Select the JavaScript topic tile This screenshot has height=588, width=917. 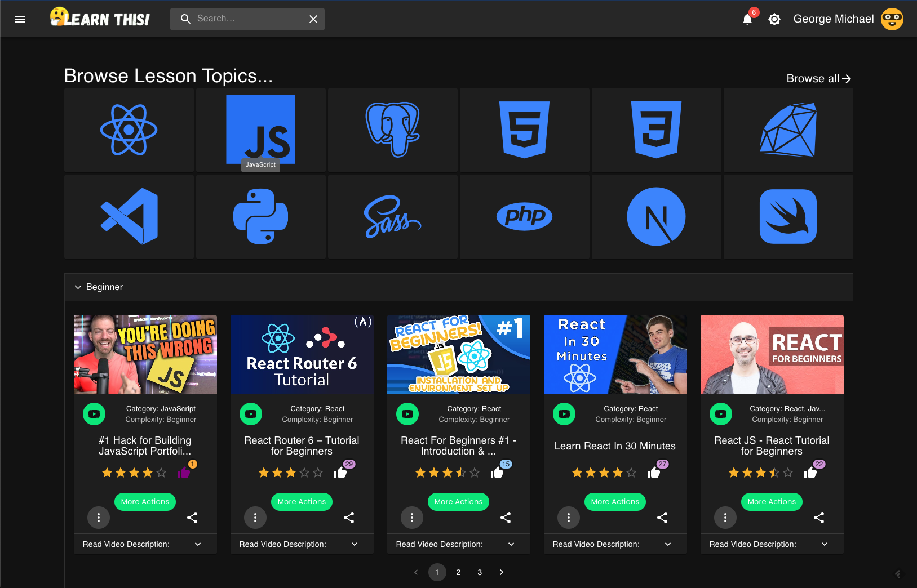261,130
